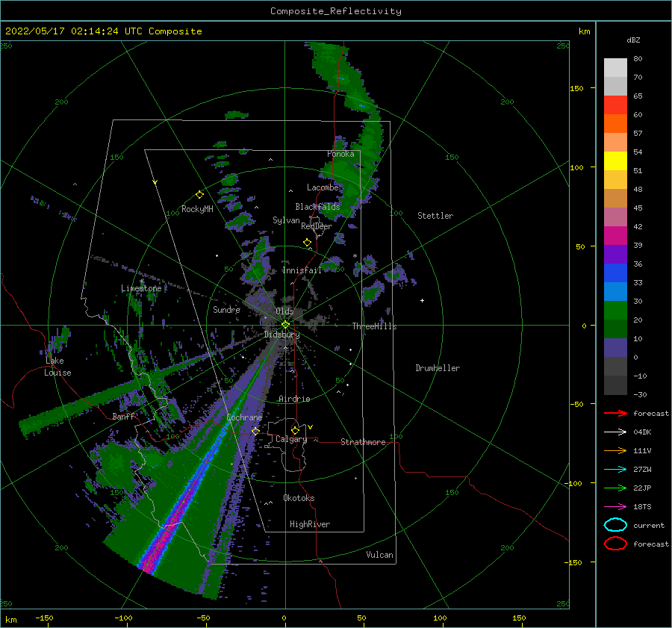This screenshot has height=628, width=672.
Task: Click the Olds label near radar center
Action: [x=284, y=311]
